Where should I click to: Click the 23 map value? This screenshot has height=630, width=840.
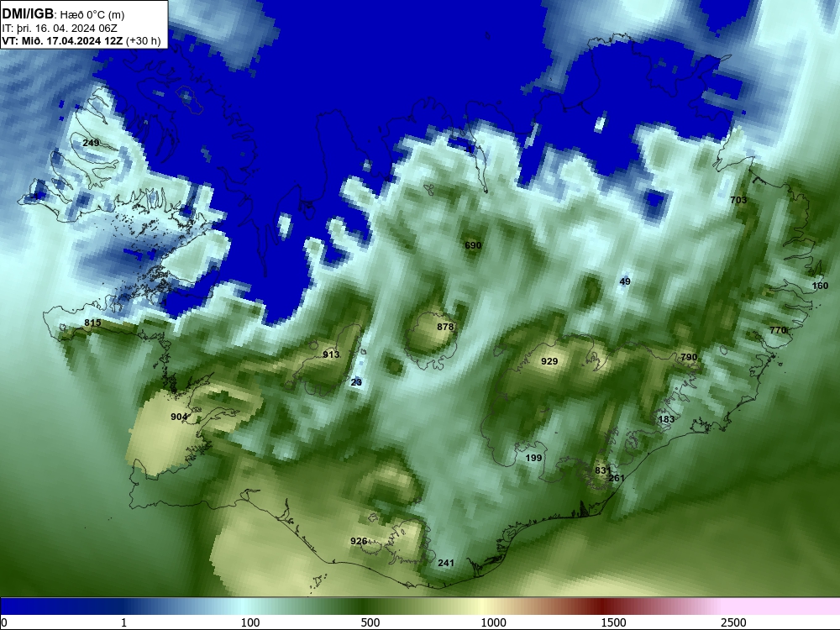pos(356,382)
